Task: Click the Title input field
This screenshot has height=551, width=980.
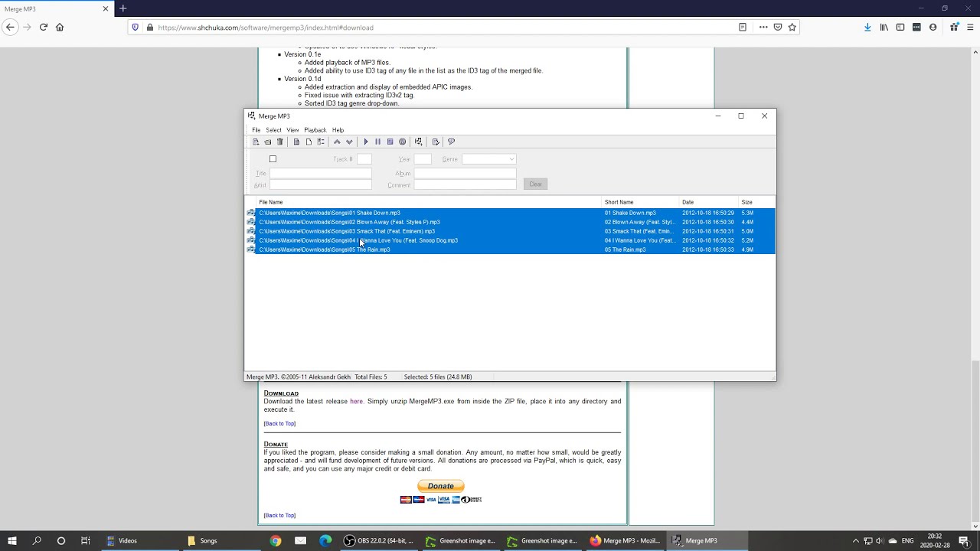Action: click(x=320, y=174)
